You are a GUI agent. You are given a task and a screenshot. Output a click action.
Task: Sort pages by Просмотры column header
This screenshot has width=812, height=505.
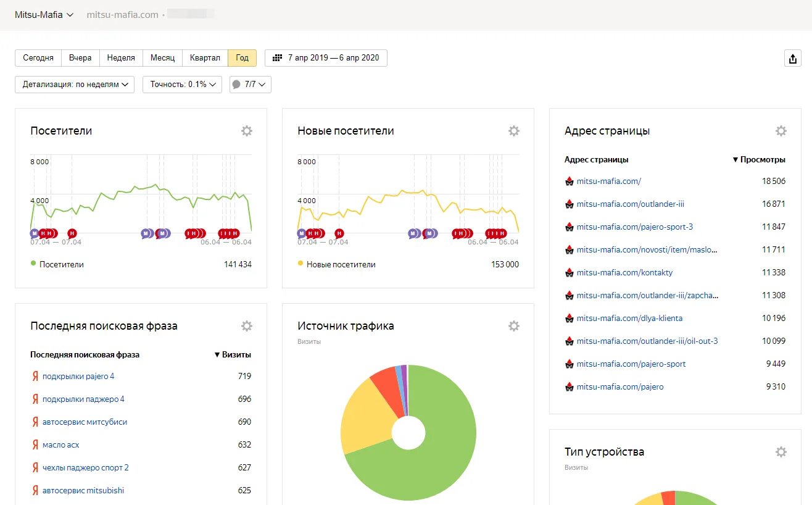tap(759, 159)
